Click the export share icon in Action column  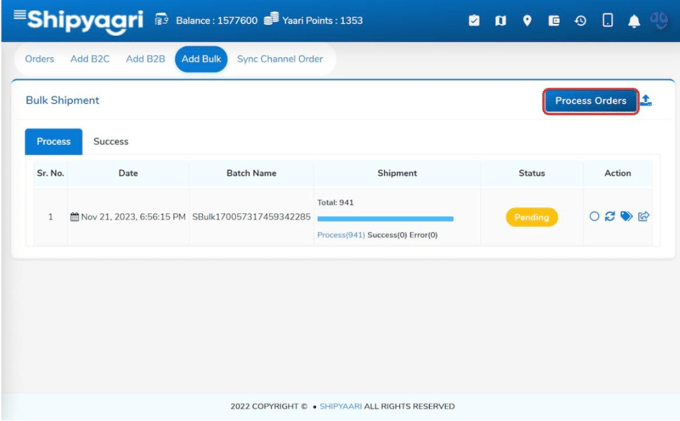point(643,216)
